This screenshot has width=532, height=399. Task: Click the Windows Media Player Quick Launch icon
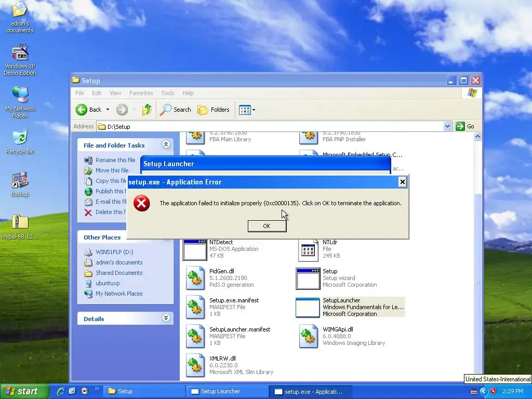pos(85,391)
